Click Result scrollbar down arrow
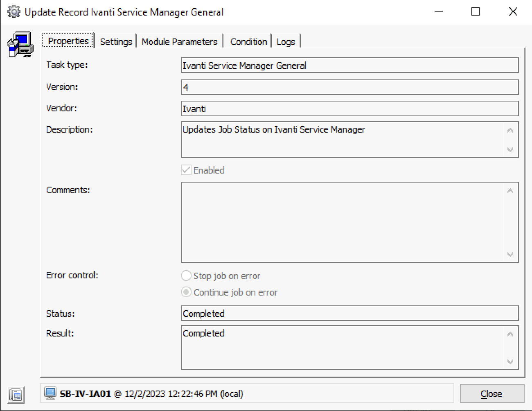Viewport: 532px width, 411px height. (510, 361)
